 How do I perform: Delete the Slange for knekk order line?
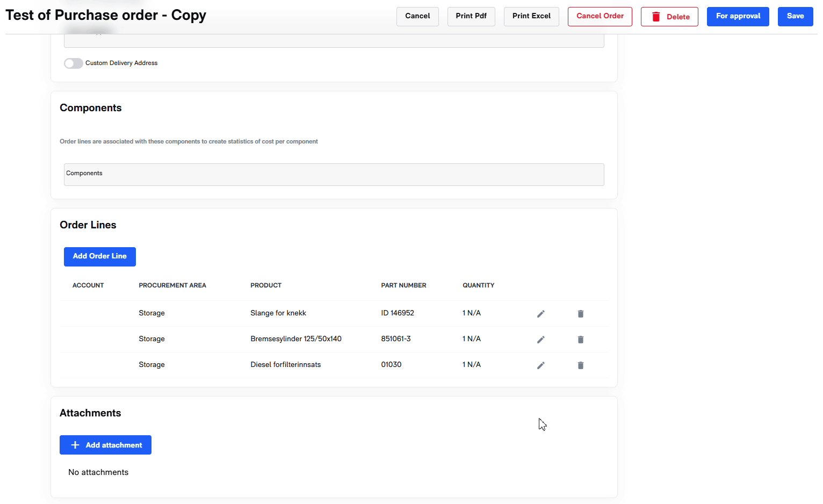[x=581, y=314]
